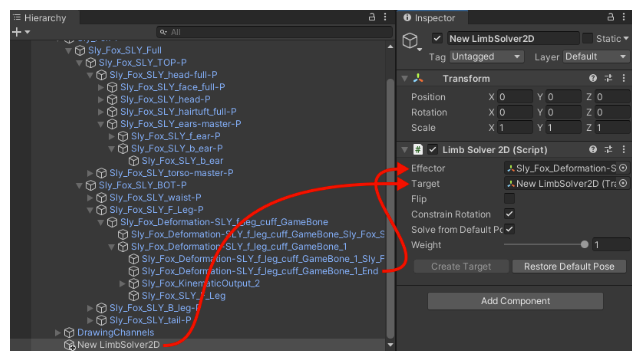Click the Add Component button
The width and height of the screenshot is (642, 361).
click(515, 301)
